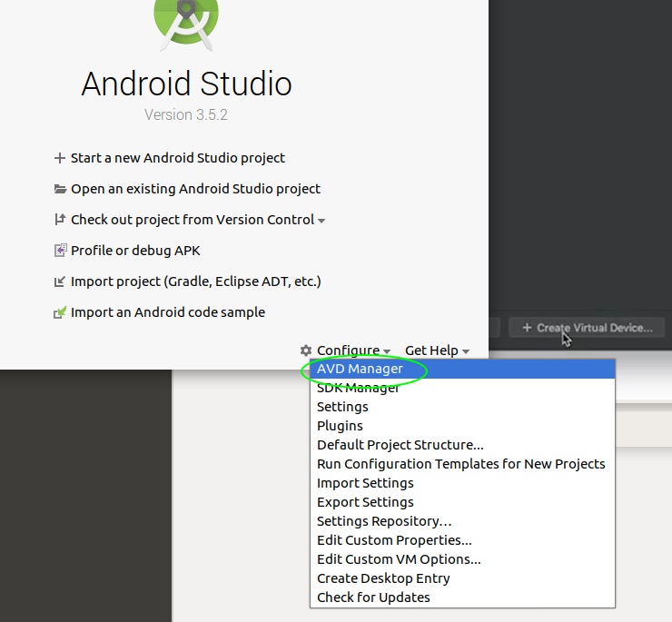Click the plus icon beside Start new project
Image resolution: width=672 pixels, height=622 pixels.
pos(60,158)
